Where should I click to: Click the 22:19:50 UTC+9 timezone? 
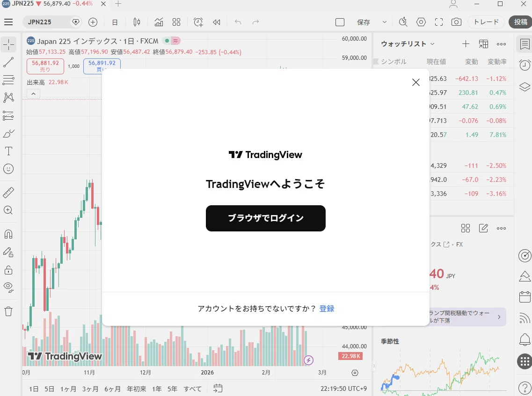coord(343,389)
